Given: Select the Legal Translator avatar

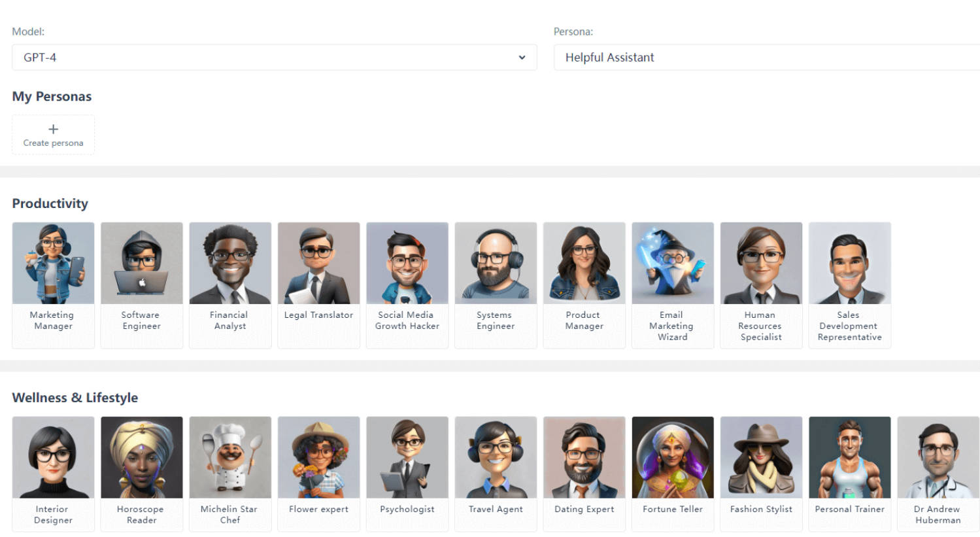Looking at the screenshot, I should tap(318, 264).
